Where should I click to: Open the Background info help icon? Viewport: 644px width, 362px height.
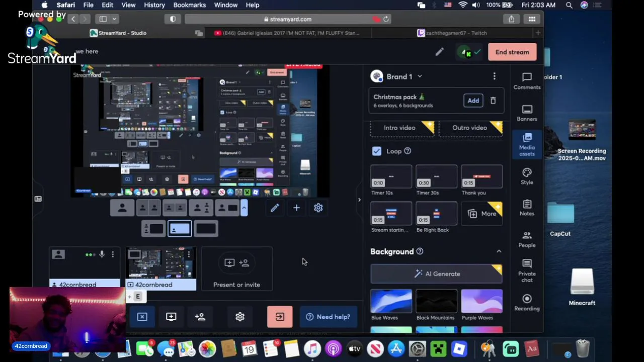[x=420, y=251]
